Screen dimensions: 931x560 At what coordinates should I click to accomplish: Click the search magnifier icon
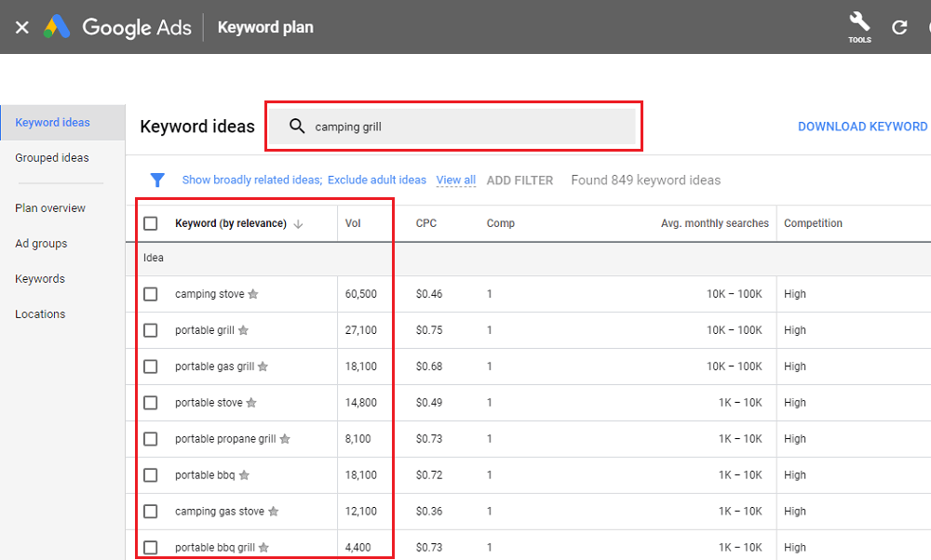click(x=297, y=126)
